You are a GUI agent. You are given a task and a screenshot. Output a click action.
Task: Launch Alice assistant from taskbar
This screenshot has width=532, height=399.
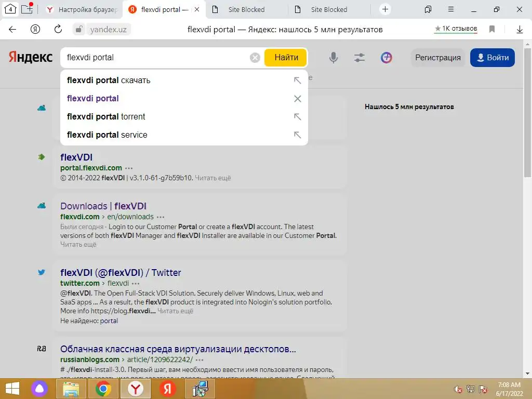[39, 389]
